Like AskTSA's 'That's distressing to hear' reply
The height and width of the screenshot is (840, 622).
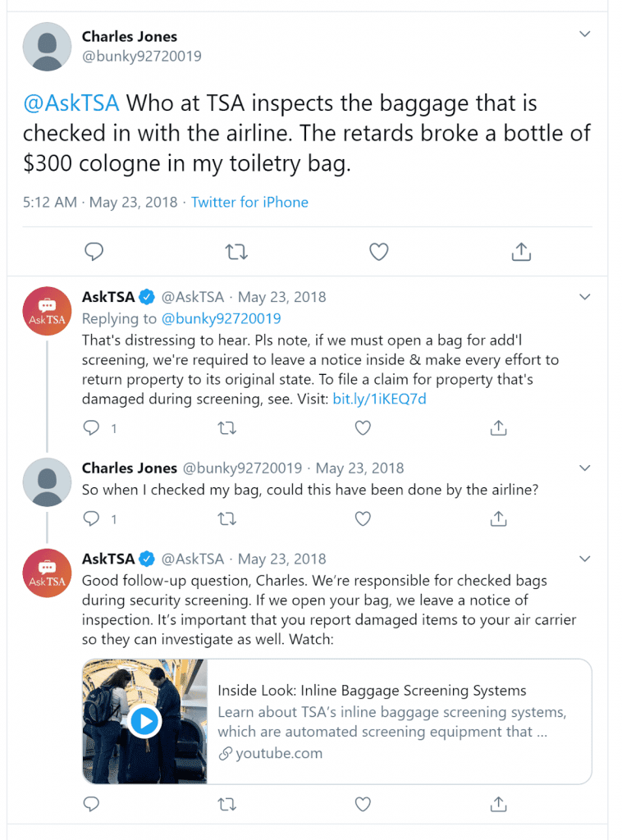363,427
